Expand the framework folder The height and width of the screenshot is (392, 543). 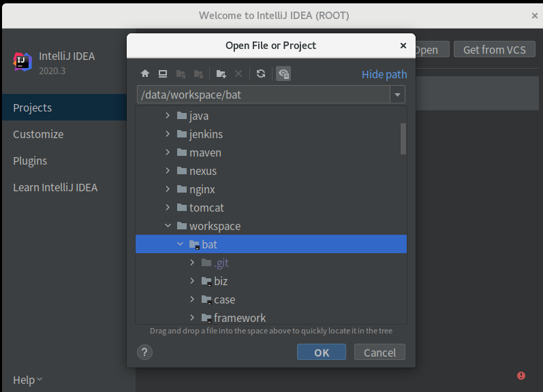(192, 317)
